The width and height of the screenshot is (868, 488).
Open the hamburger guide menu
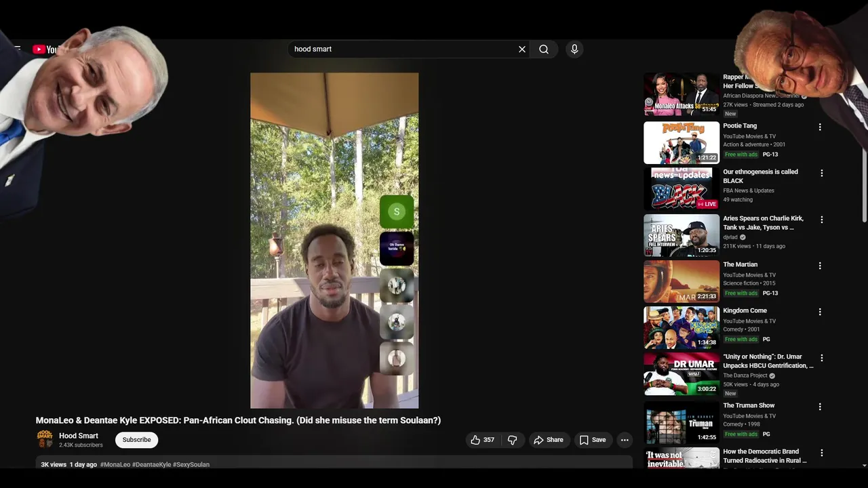17,49
